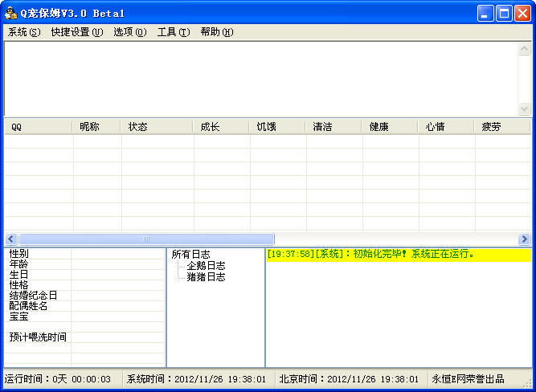
Task: Click the down arrow of top text area scrollbar
Action: (524, 109)
